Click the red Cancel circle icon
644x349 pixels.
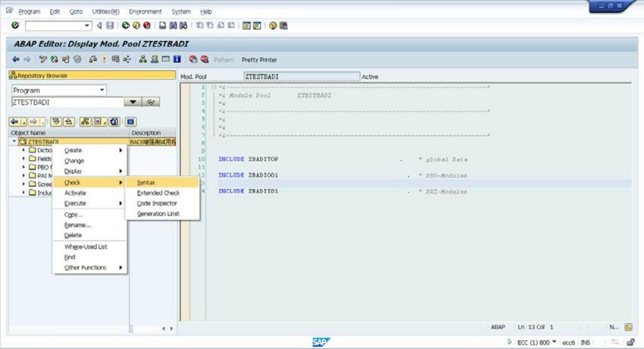147,25
